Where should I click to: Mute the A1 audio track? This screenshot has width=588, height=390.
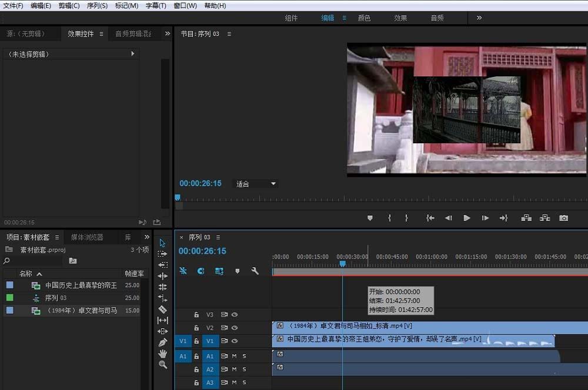click(234, 356)
